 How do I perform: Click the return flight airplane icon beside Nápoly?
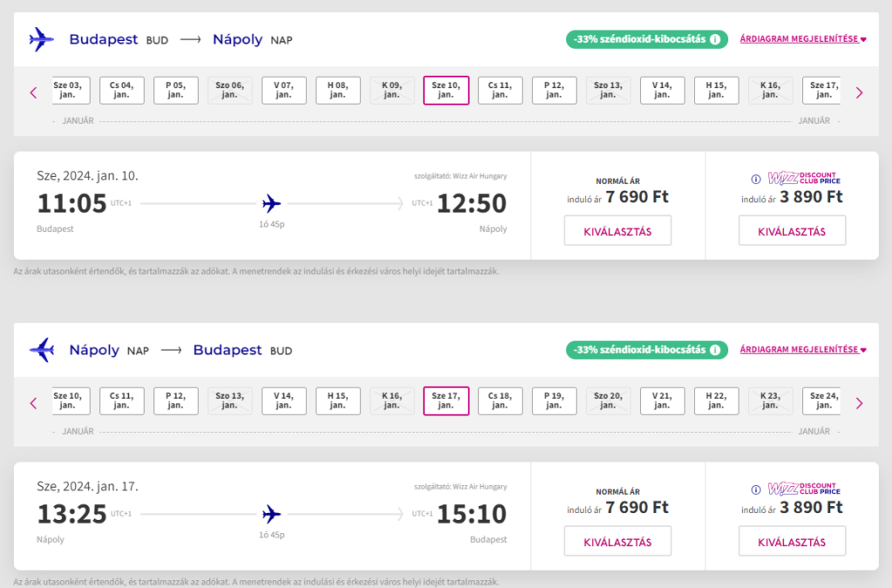point(41,350)
